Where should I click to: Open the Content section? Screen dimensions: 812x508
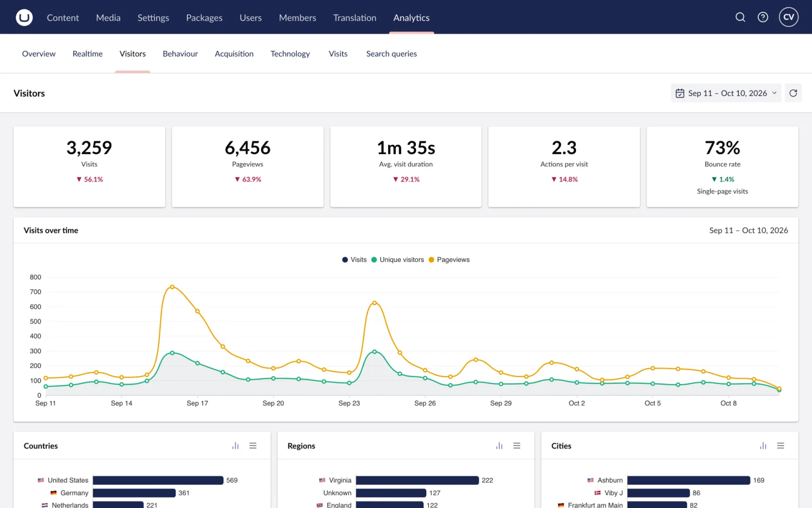[63, 18]
